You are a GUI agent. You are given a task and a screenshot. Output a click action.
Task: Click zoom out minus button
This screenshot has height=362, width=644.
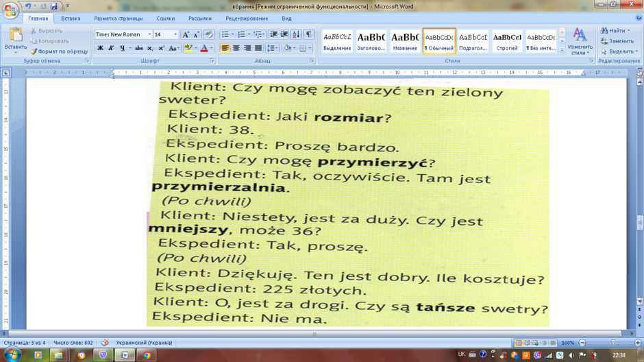[582, 343]
